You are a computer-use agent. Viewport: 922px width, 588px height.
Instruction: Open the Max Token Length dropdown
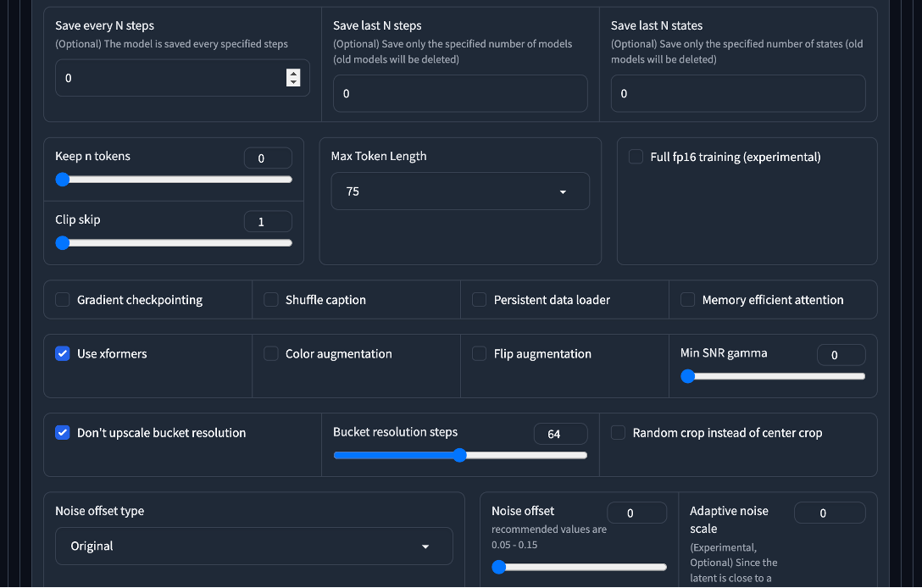pyautogui.click(x=460, y=191)
